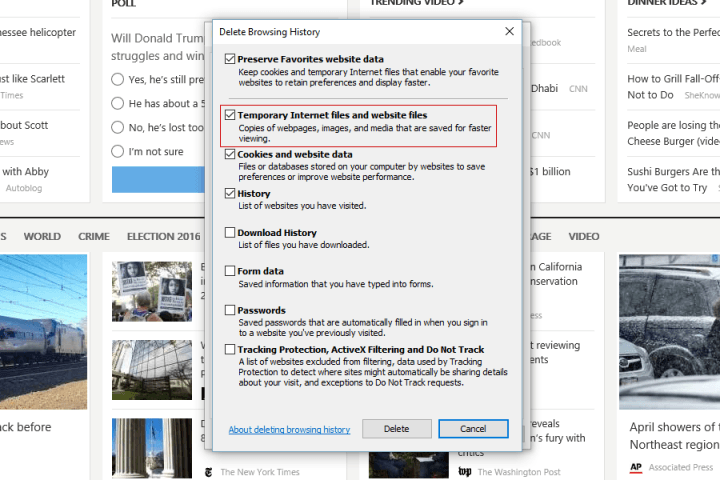
Task: Open the 'bout Scott' news link
Action: 24,125
